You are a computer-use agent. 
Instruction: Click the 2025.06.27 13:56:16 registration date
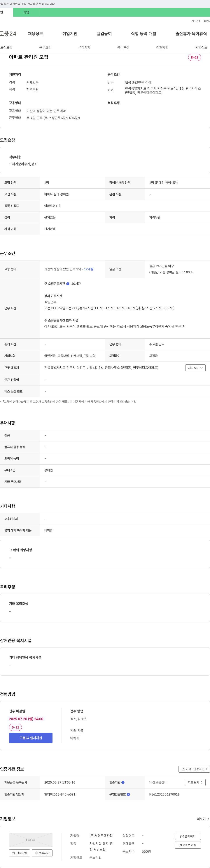pyautogui.click(x=60, y=782)
